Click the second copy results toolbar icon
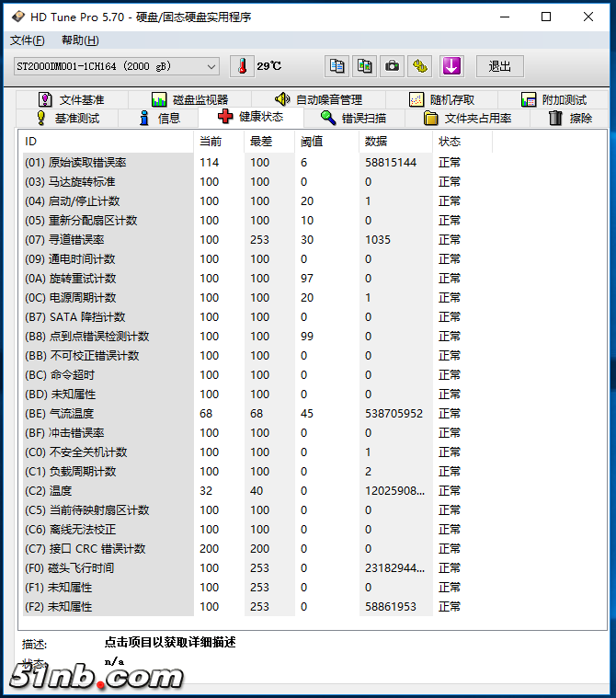This screenshot has width=616, height=698. click(365, 66)
